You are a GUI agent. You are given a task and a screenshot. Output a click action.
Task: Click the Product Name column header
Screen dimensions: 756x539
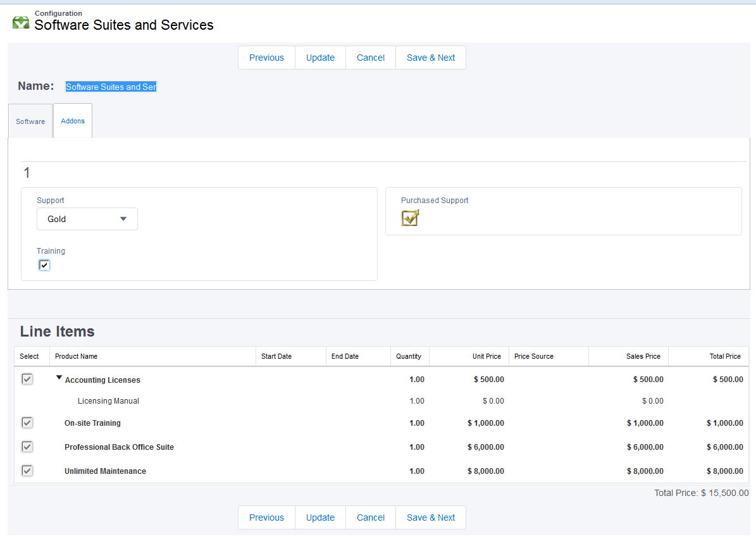click(x=77, y=356)
